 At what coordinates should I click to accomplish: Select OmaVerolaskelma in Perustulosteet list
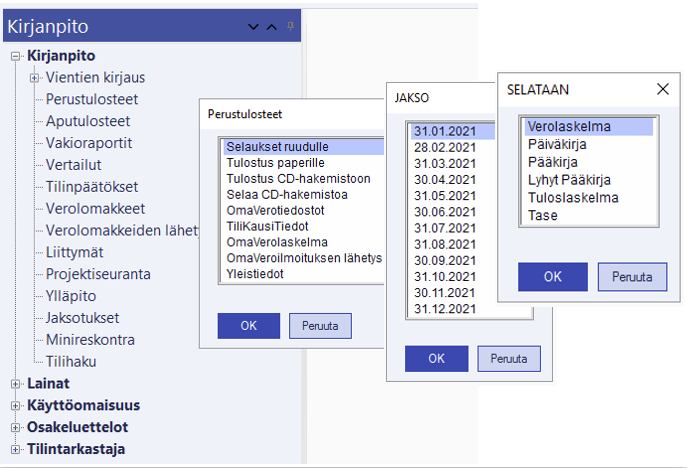tap(274, 242)
